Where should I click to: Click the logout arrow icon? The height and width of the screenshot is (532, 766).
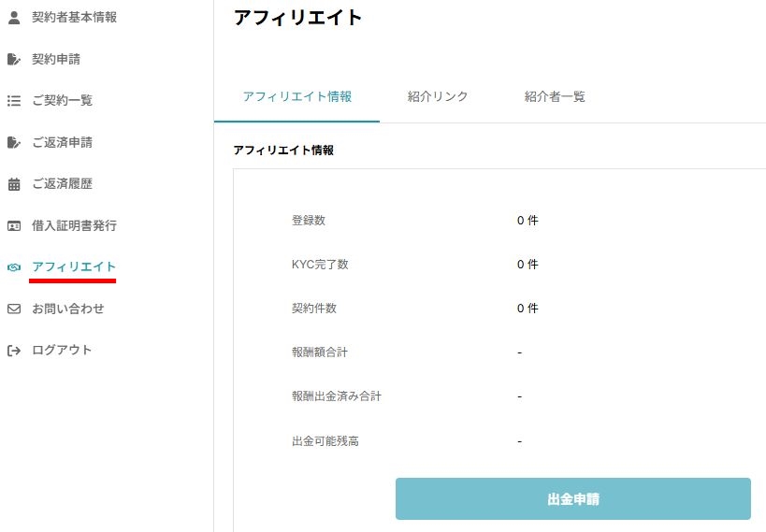[x=14, y=351]
